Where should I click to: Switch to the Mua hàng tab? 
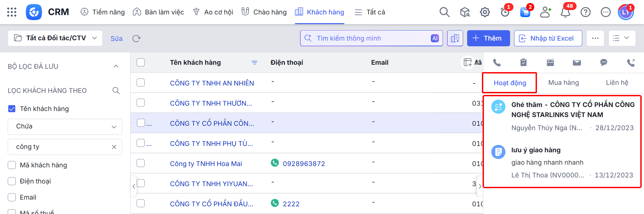click(x=563, y=83)
